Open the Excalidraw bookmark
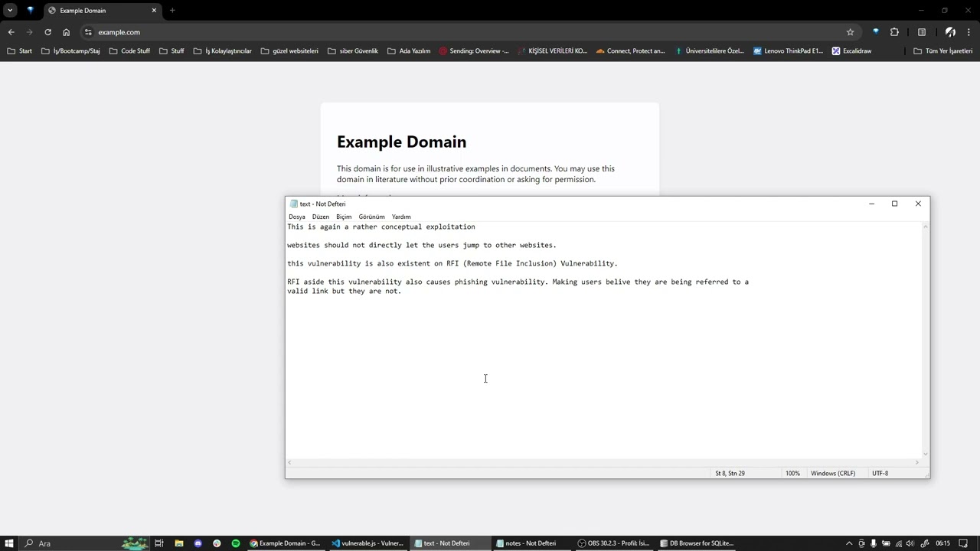Screen dimensions: 980x551 [851, 51]
